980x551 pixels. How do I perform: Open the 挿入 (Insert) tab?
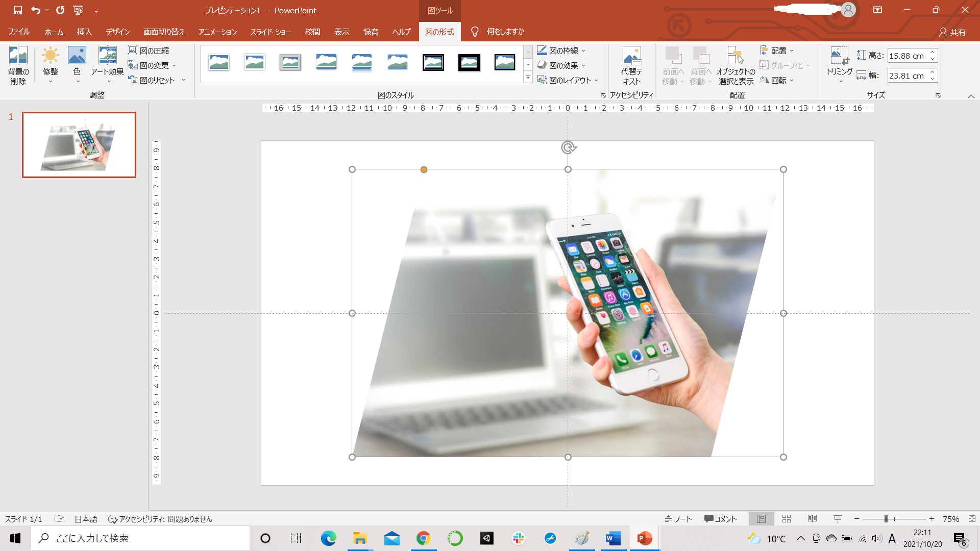coord(84,32)
